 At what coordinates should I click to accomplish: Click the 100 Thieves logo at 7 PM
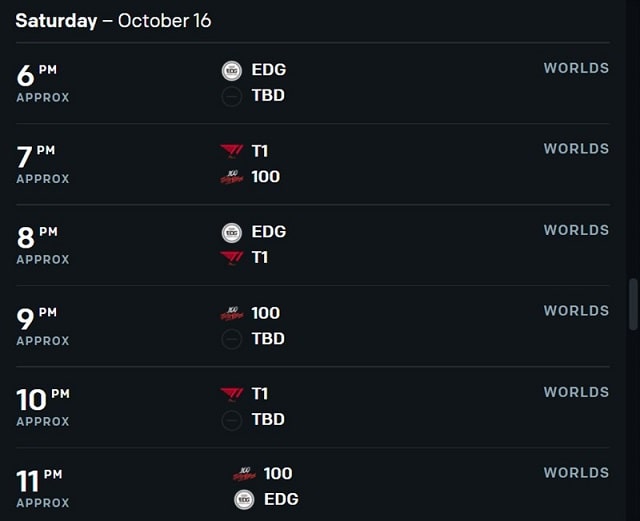pos(231,177)
